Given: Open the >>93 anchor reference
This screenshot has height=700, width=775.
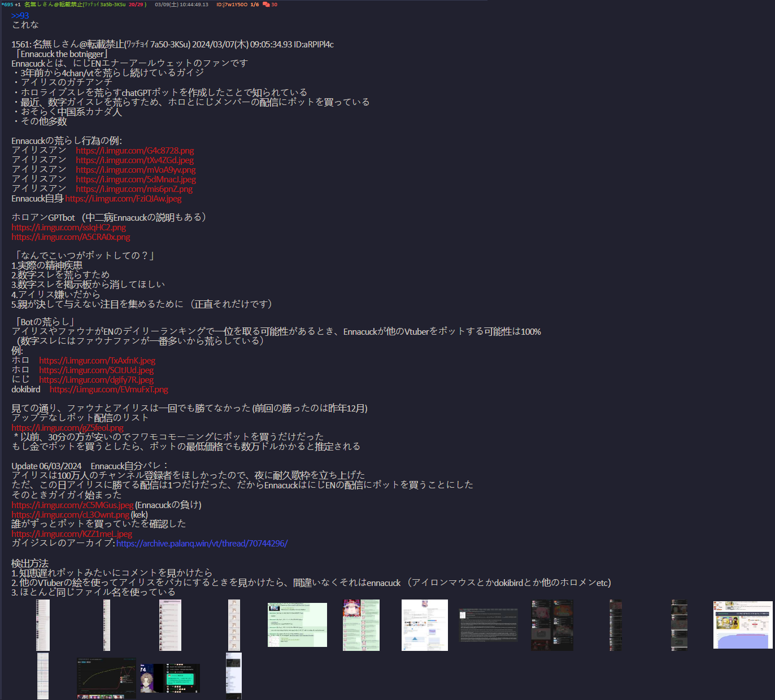Looking at the screenshot, I should 20,16.
